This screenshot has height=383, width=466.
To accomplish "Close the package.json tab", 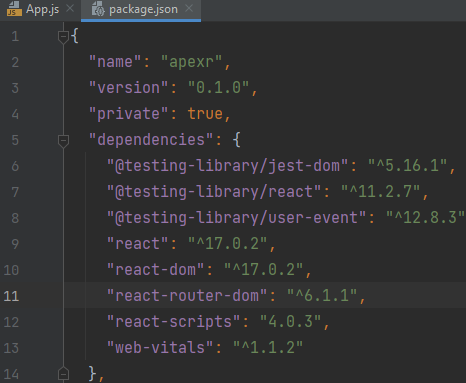I will coord(189,9).
